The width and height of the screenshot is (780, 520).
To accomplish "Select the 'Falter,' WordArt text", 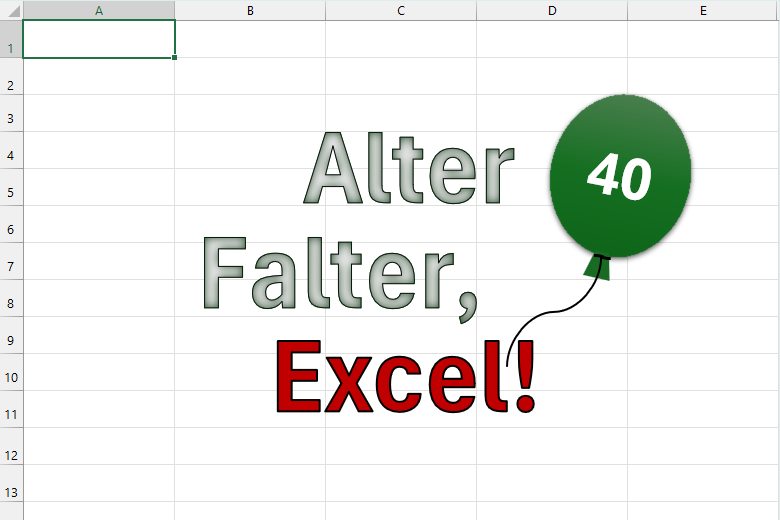I will tap(341, 279).
